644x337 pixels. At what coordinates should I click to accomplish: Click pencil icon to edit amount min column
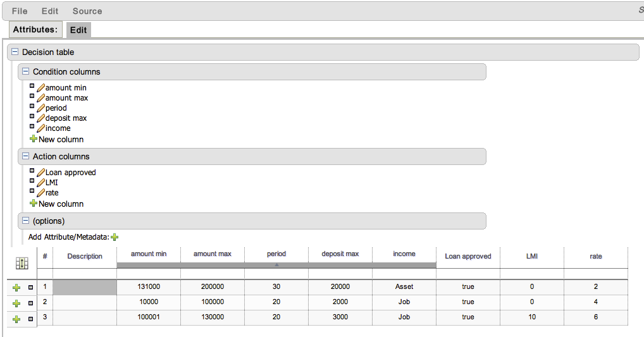click(x=41, y=88)
